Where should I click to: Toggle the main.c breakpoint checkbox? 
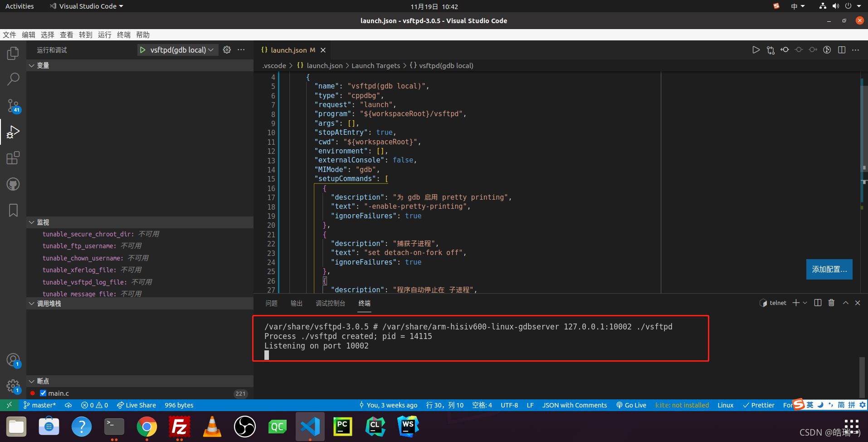43,393
